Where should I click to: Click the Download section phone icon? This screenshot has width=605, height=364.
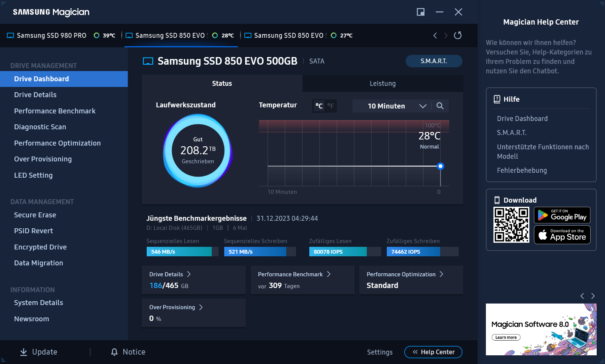pyautogui.click(x=497, y=200)
